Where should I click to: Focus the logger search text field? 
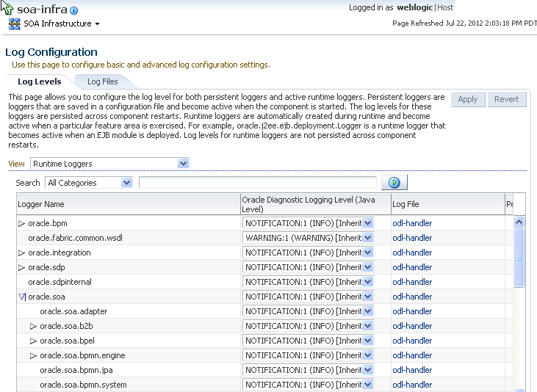coord(258,183)
